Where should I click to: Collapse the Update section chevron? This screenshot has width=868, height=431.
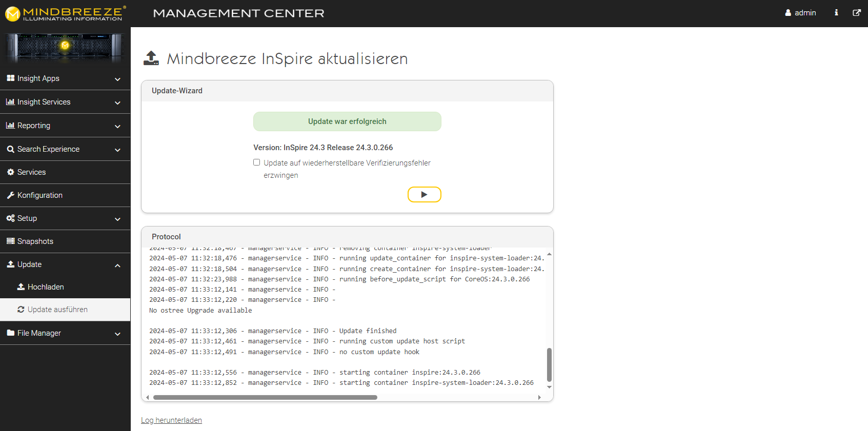pos(117,265)
